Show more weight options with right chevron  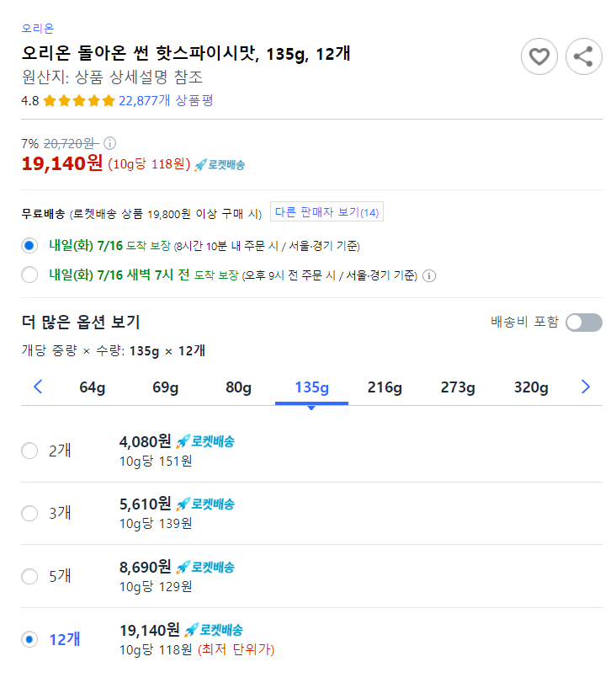tap(586, 387)
